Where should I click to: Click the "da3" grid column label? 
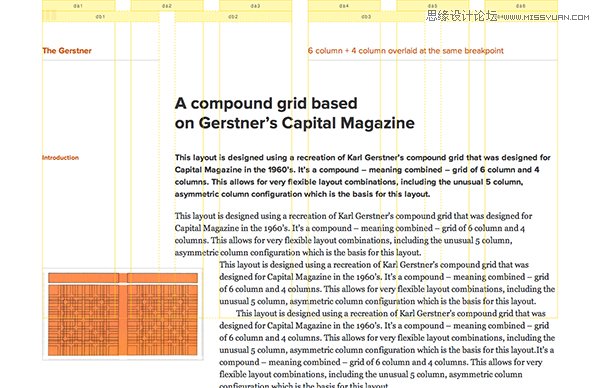(255, 6)
